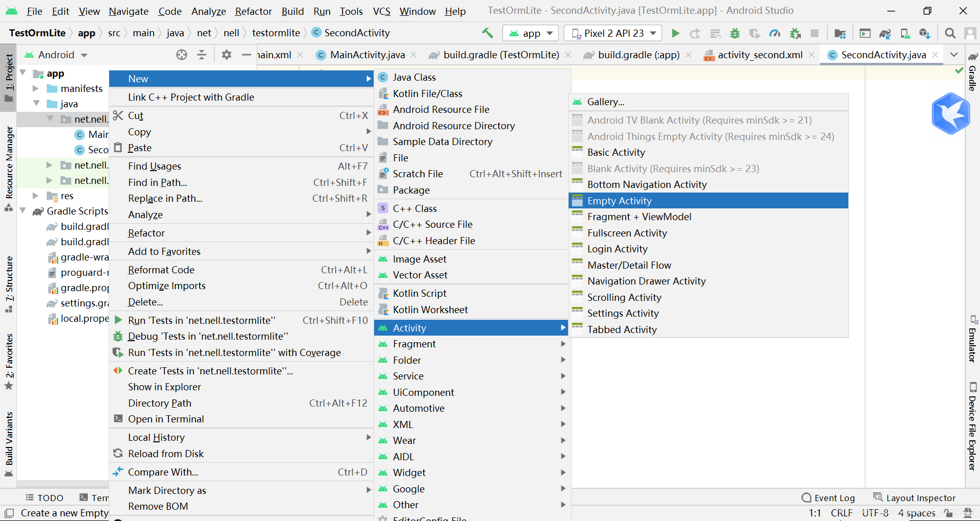
Task: Show hidden editor tabs chevron
Action: [954, 55]
